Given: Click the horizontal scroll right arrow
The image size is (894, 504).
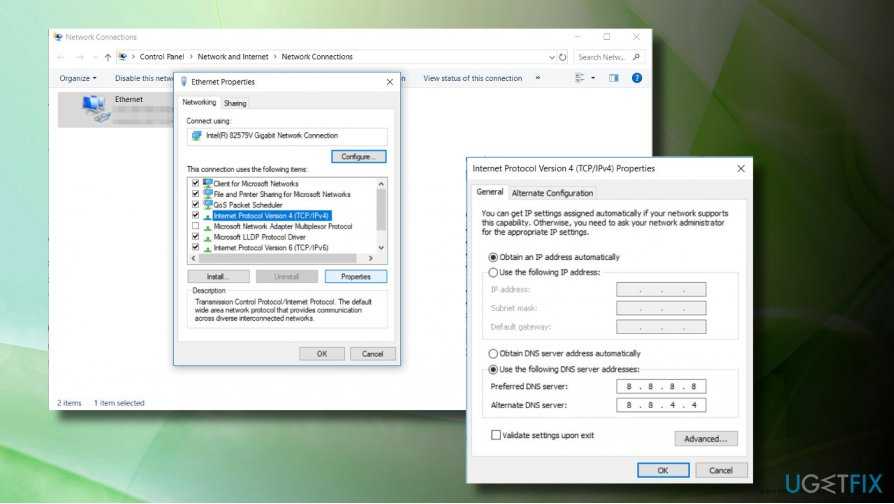Looking at the screenshot, I should (x=371, y=258).
